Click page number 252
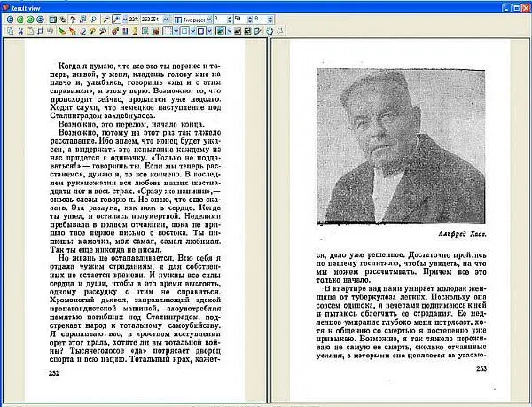Viewport: 532px width, 407px height. pos(54,373)
